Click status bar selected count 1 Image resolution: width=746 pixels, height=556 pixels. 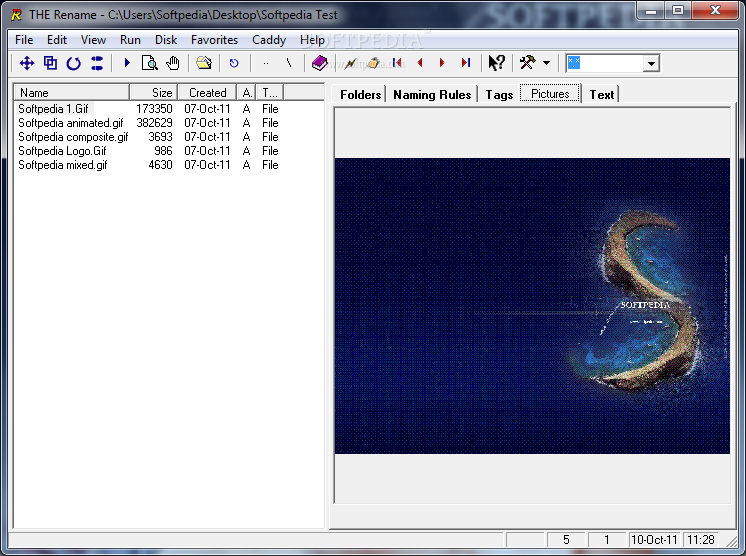click(607, 540)
